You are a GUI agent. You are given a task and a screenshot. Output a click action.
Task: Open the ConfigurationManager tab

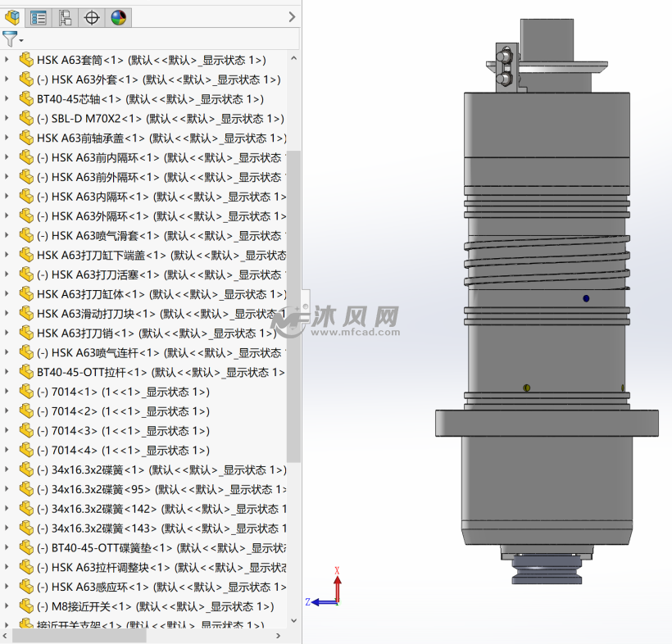tap(65, 17)
